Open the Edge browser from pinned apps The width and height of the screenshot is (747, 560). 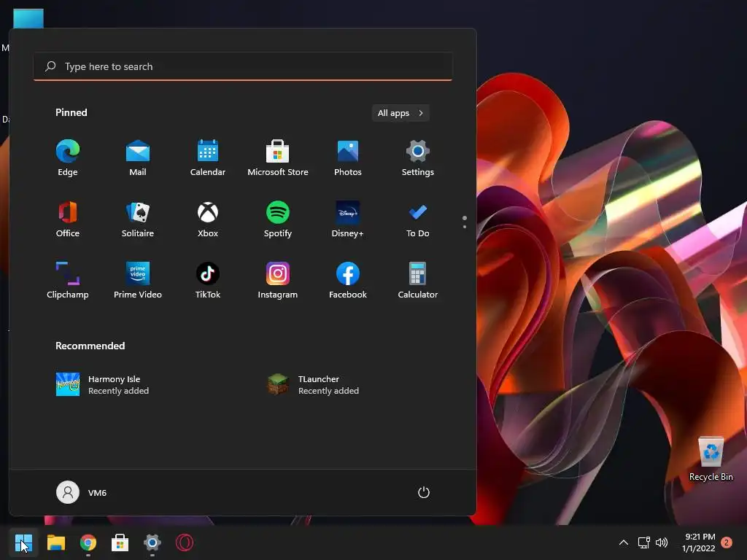68,158
